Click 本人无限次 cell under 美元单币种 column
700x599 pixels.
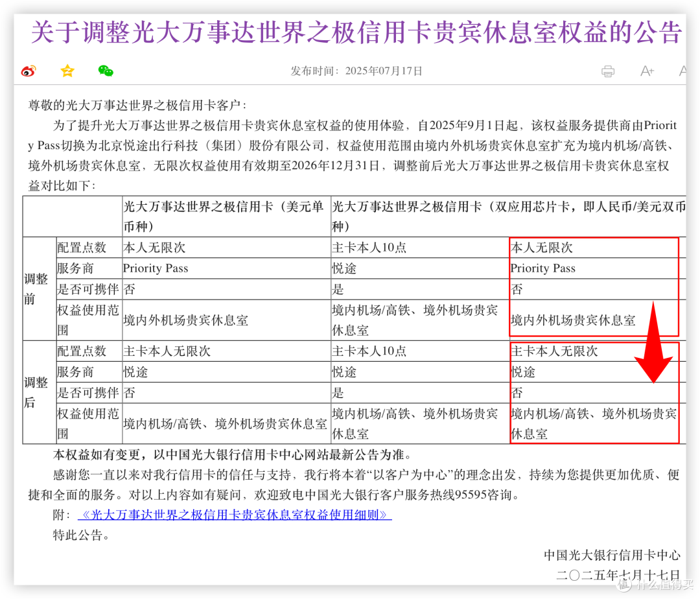(x=226, y=247)
